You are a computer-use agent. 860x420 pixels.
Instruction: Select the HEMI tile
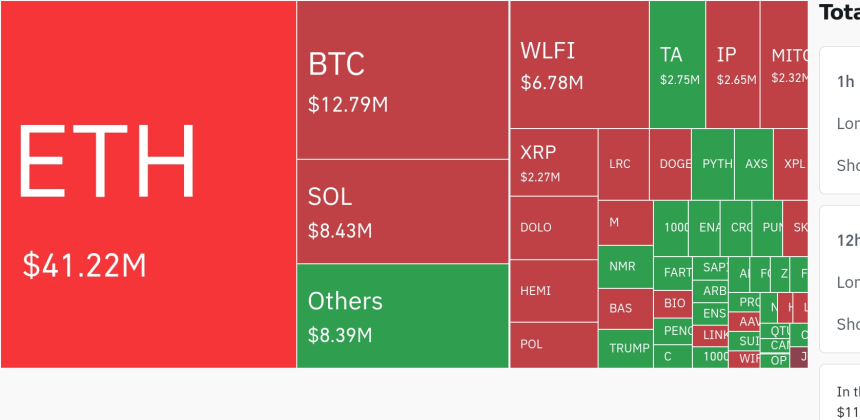[553, 291]
